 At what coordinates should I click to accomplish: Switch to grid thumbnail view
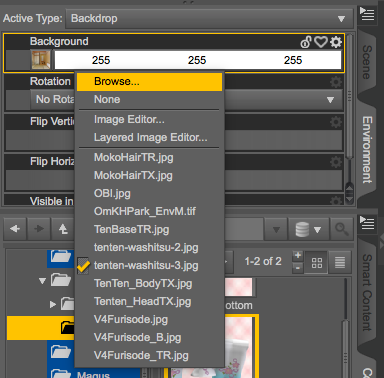pyautogui.click(x=316, y=263)
